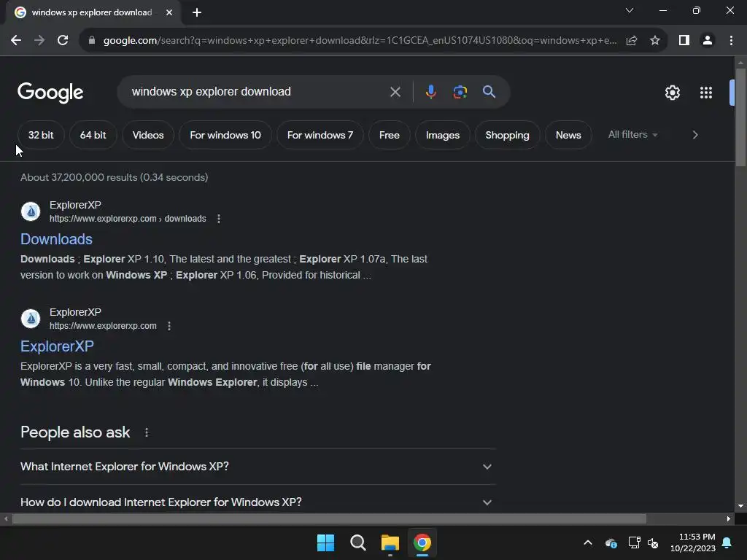Screen dimensions: 747x560
Task: Open a new browser tab
Action: click(x=197, y=12)
